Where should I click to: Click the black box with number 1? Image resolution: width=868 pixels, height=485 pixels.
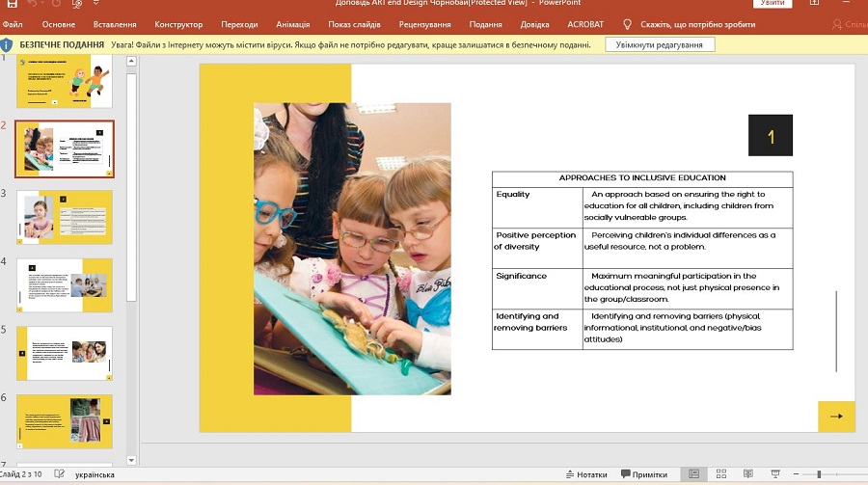[770, 135]
